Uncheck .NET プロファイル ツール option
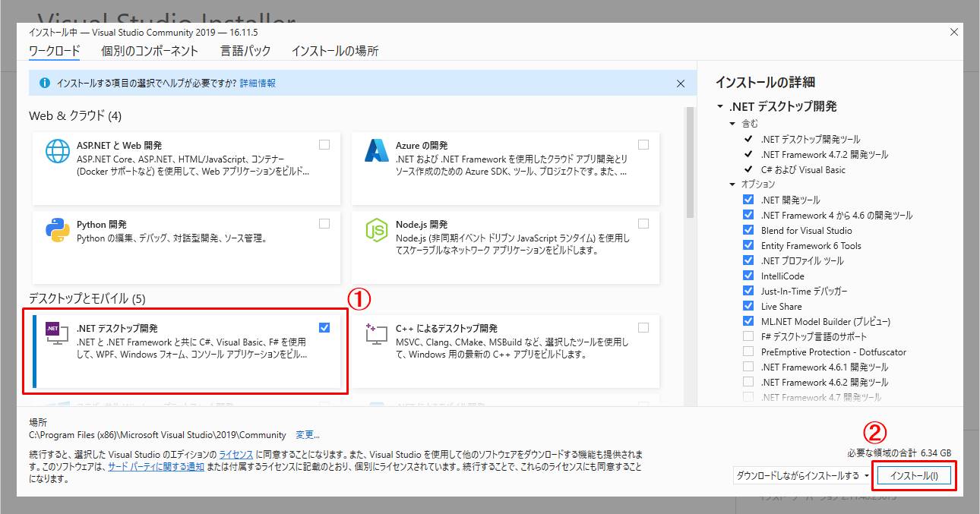Image resolution: width=980 pixels, height=514 pixels. pos(748,260)
